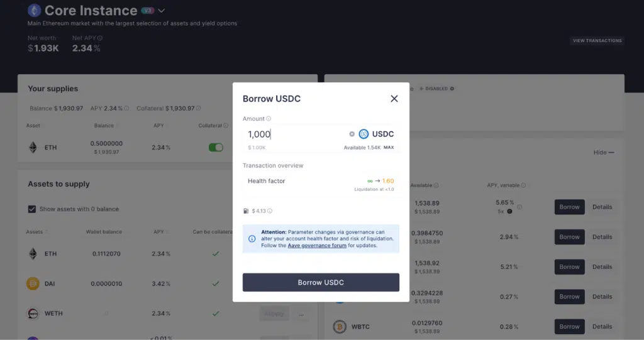Image resolution: width=644 pixels, height=340 pixels.
Task: Click the amount input field showing 1,000
Action: click(296, 134)
